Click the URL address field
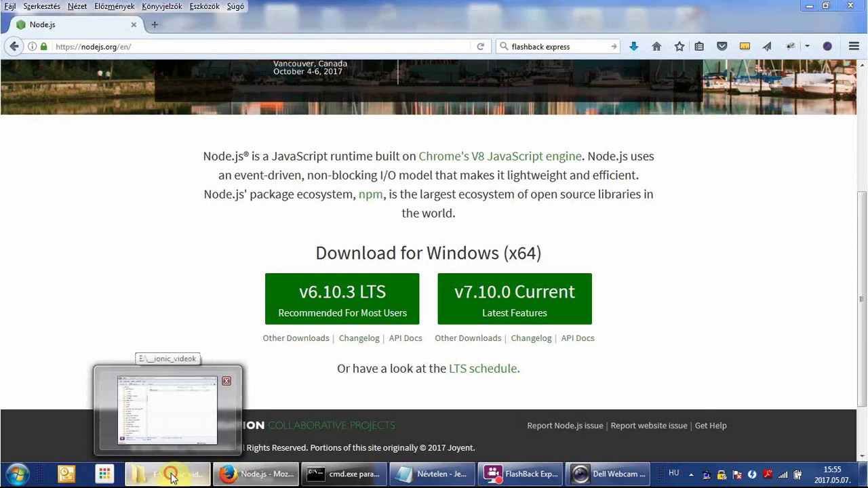Image resolution: width=868 pixels, height=488 pixels. tap(261, 47)
